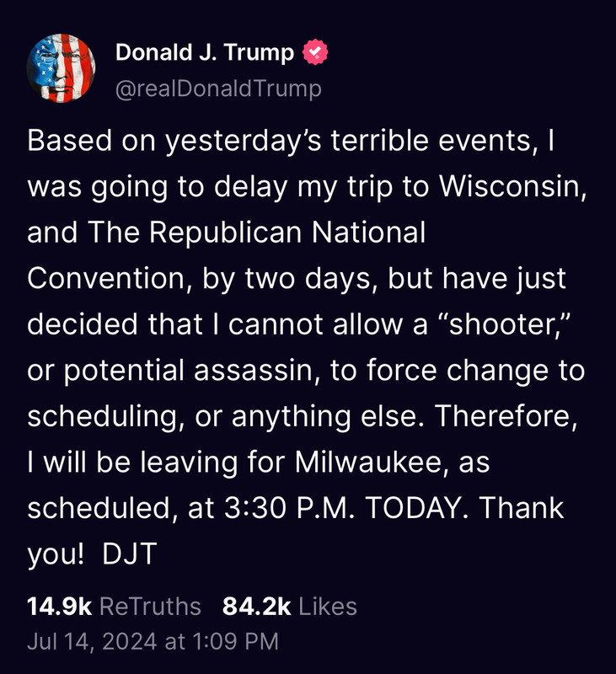This screenshot has width=616, height=674.
Task: Click the words Republican National
Action: coord(287,233)
